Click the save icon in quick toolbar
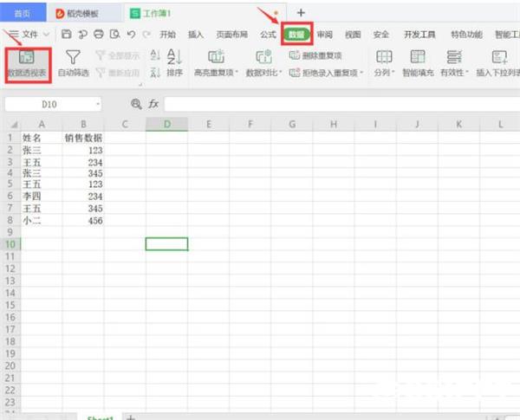The height and width of the screenshot is (420, 520). [67, 34]
